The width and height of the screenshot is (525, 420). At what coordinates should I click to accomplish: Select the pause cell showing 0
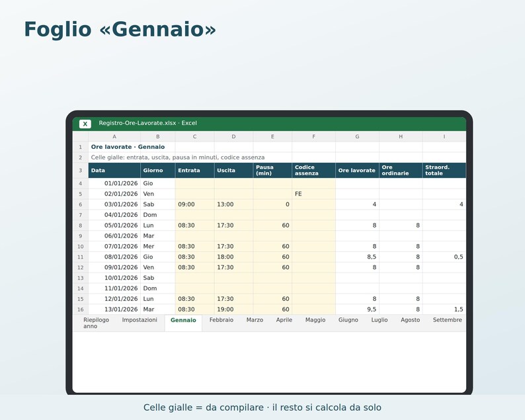click(272, 204)
